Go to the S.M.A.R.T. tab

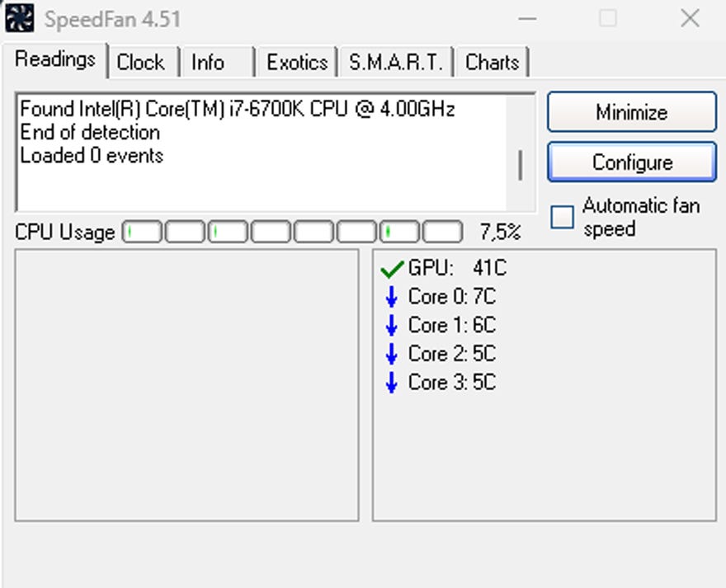tap(396, 63)
